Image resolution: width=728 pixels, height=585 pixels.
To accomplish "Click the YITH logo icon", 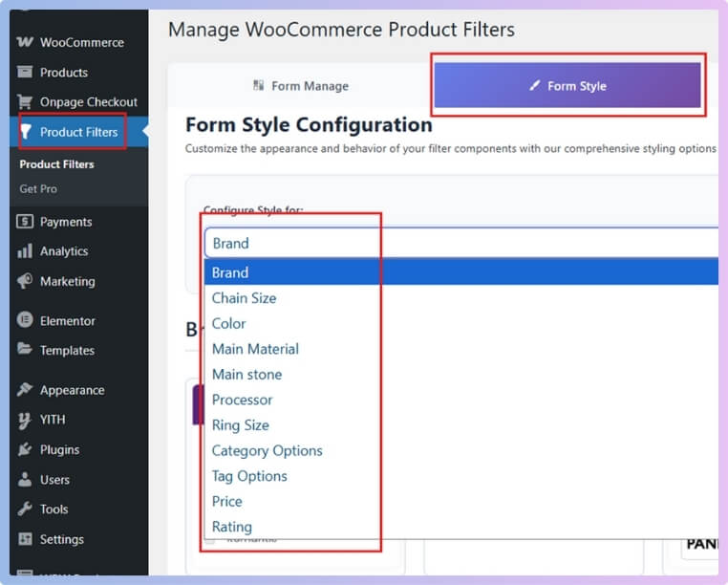I will click(x=25, y=420).
